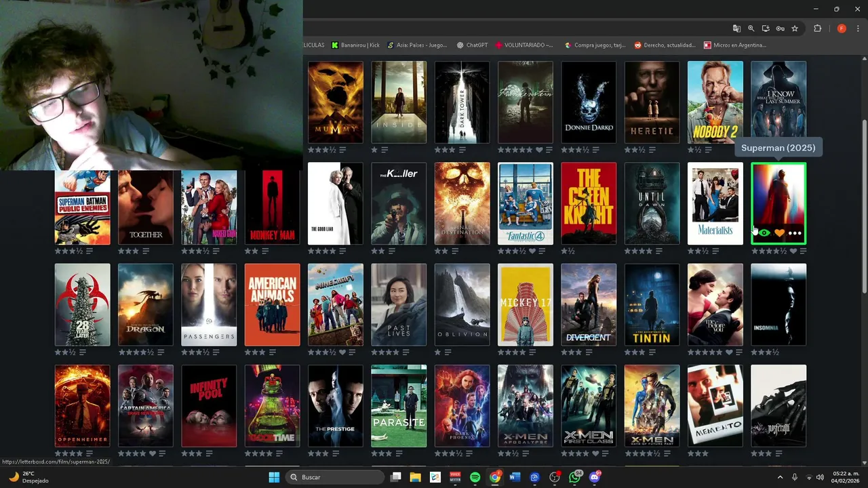Open the Asia: Países - Juego bookmark
The height and width of the screenshot is (488, 868).
(417, 45)
